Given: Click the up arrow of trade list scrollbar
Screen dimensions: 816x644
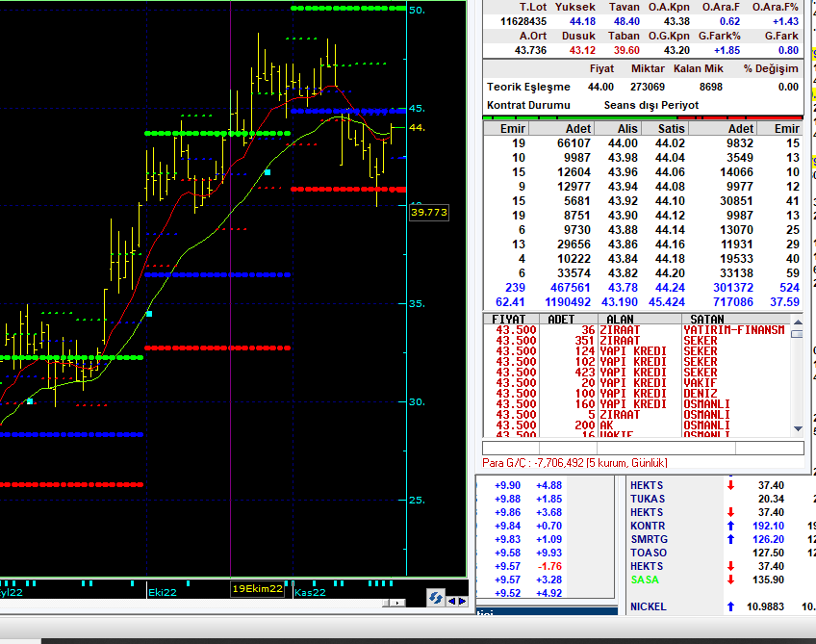Looking at the screenshot, I should click(x=798, y=322).
